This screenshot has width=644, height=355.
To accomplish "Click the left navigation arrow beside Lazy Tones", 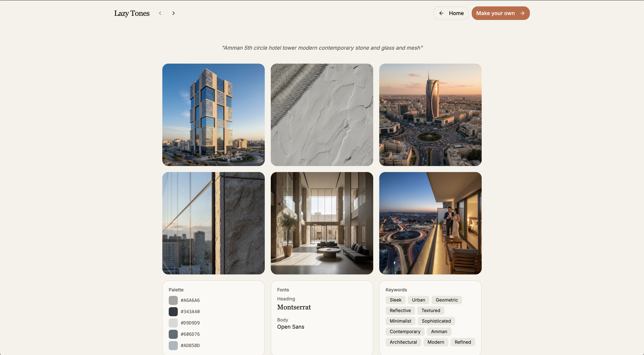I will click(x=160, y=13).
